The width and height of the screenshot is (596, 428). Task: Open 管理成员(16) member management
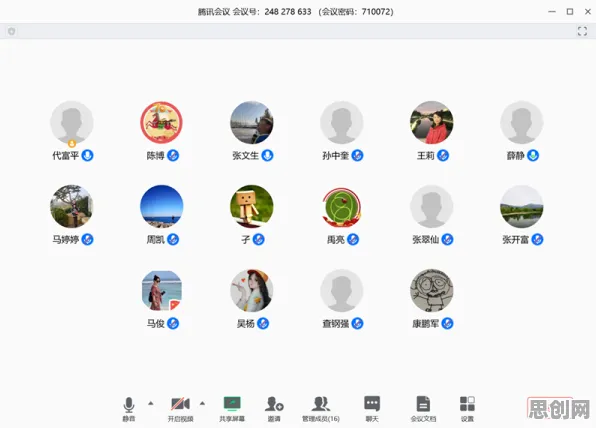[x=321, y=409]
